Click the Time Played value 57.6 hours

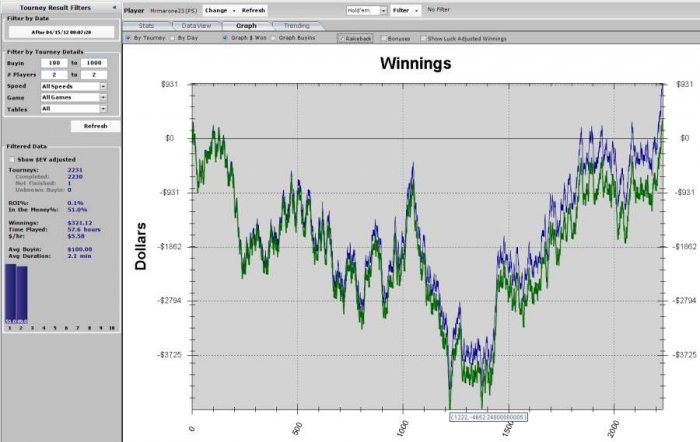point(84,229)
